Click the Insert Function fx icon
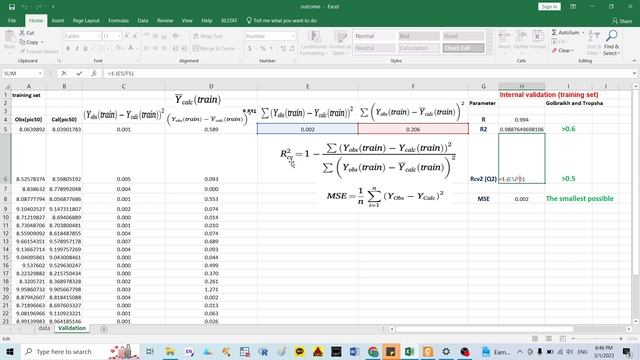 coord(94,73)
